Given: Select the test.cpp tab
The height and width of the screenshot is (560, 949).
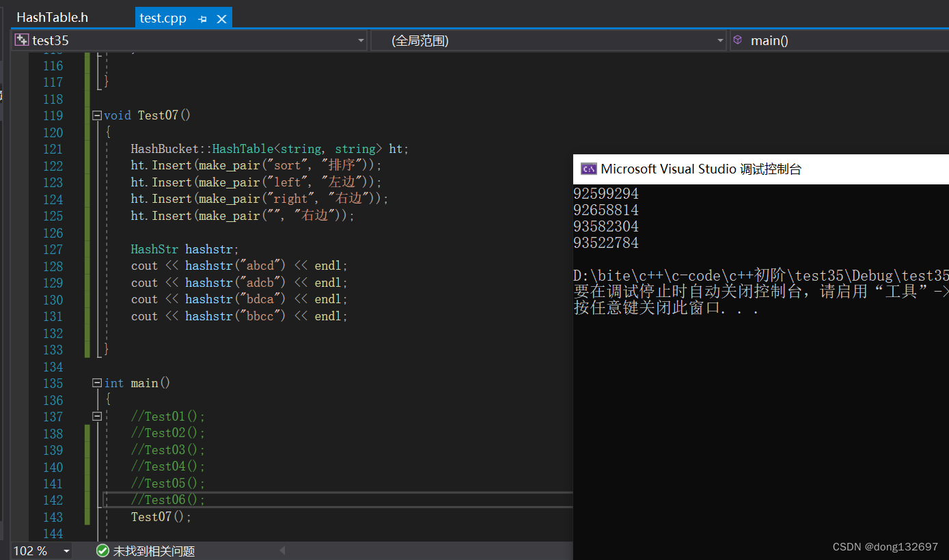Looking at the screenshot, I should [163, 18].
